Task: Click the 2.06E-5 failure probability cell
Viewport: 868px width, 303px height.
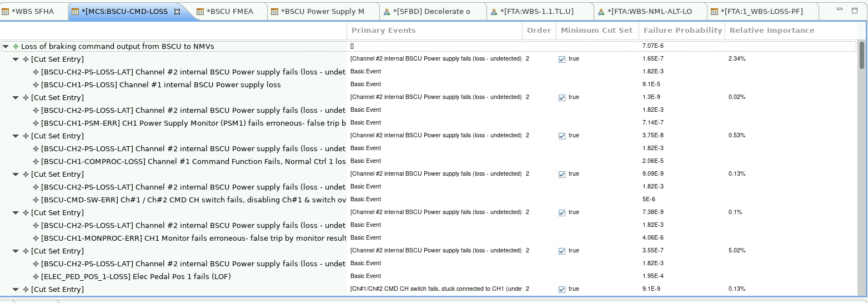Action: click(x=653, y=161)
